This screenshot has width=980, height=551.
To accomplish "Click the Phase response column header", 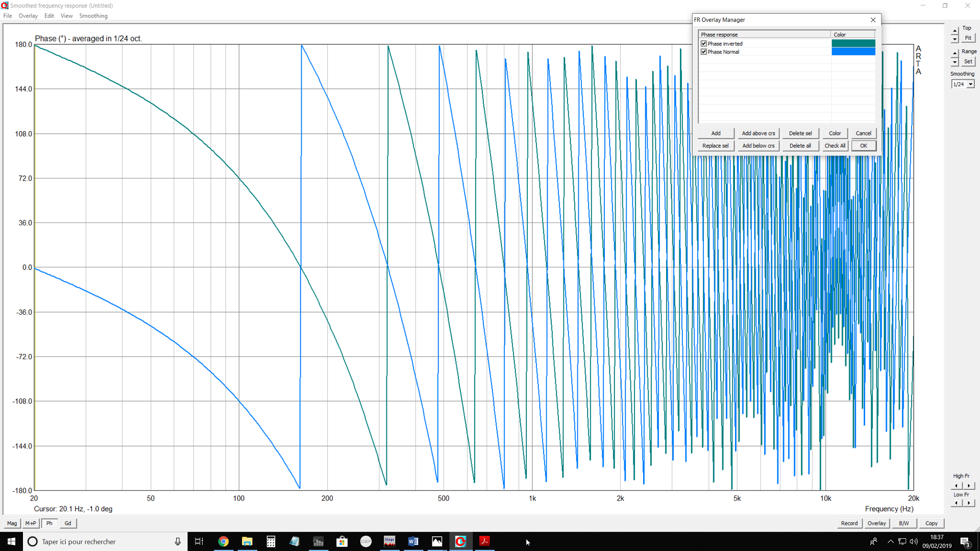I will pyautogui.click(x=765, y=35).
